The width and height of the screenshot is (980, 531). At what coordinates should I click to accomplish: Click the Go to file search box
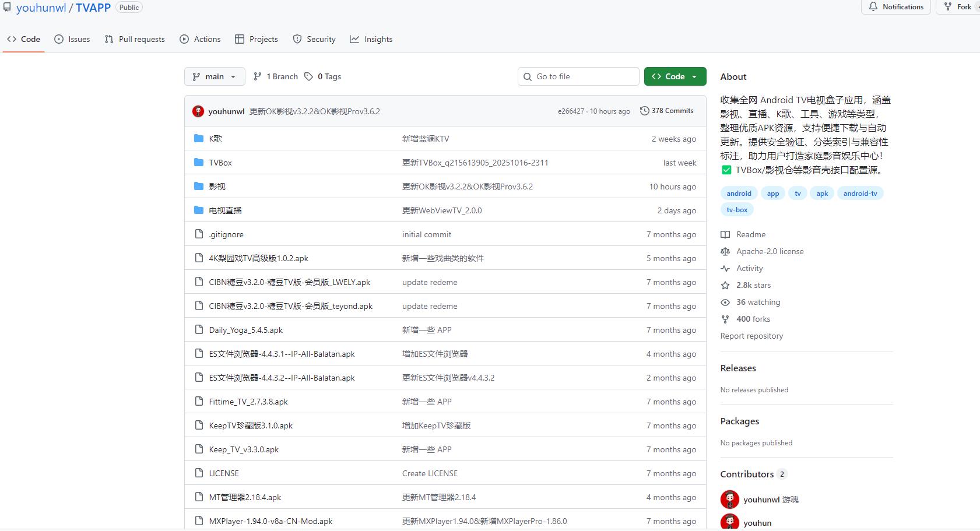(577, 76)
